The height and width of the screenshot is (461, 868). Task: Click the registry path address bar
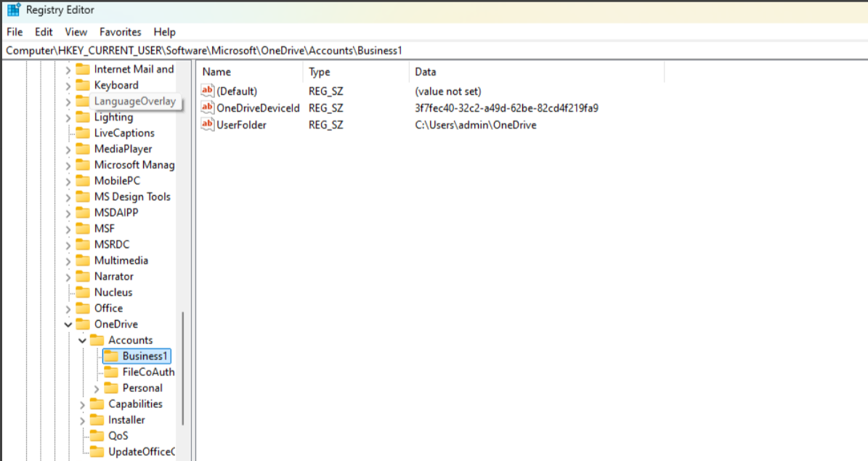click(434, 50)
